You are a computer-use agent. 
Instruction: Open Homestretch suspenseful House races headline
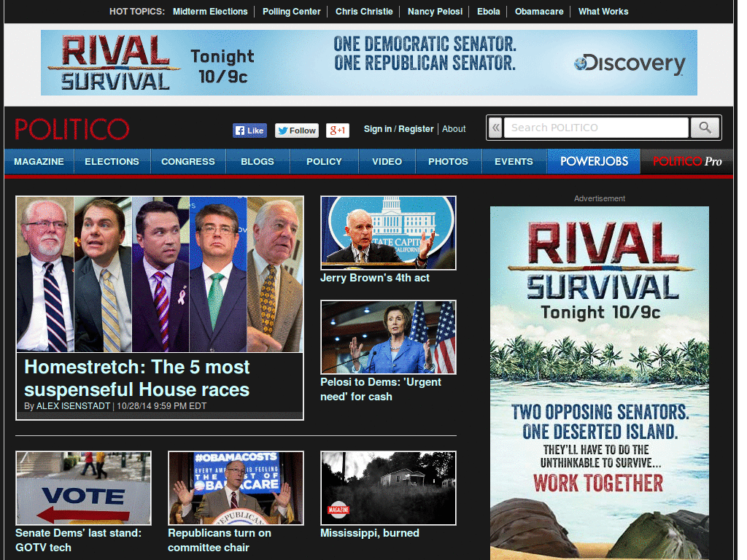pyautogui.click(x=137, y=378)
